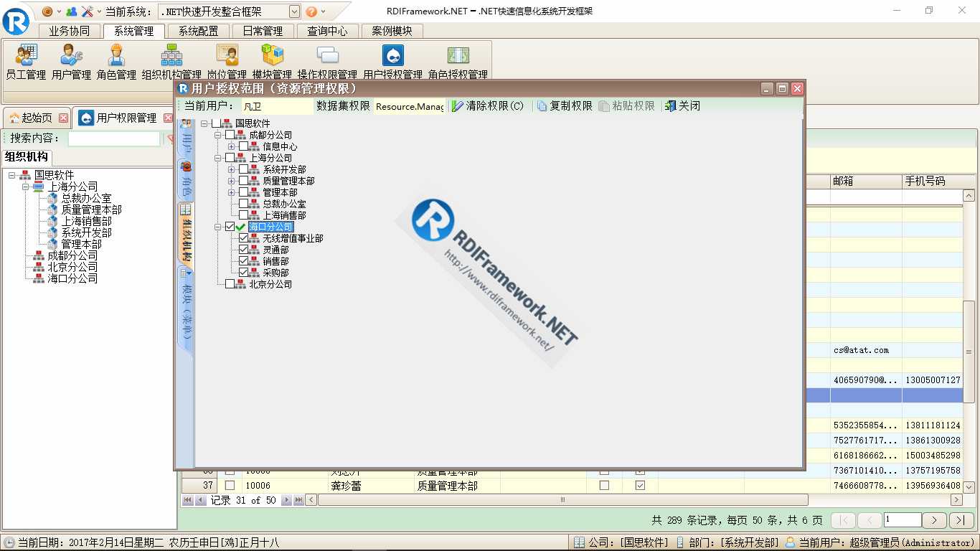
Task: Switch to the 日常管理 ribbon tab
Action: click(263, 31)
